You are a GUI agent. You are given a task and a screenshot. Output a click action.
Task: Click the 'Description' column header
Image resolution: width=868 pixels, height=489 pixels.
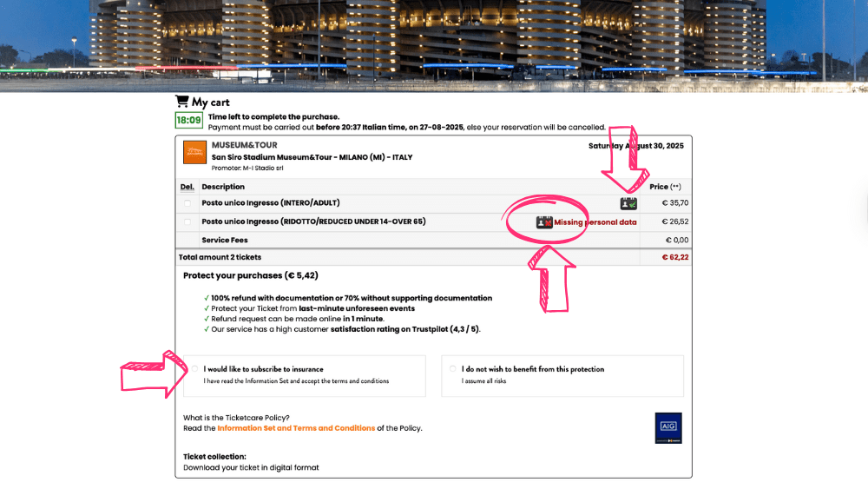click(x=223, y=187)
